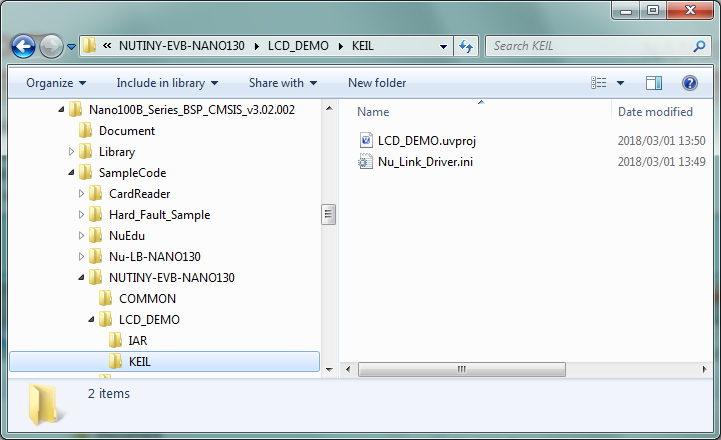Viewport: 721px width, 440px height.
Task: Click the Back navigation arrow button
Action: 23,46
